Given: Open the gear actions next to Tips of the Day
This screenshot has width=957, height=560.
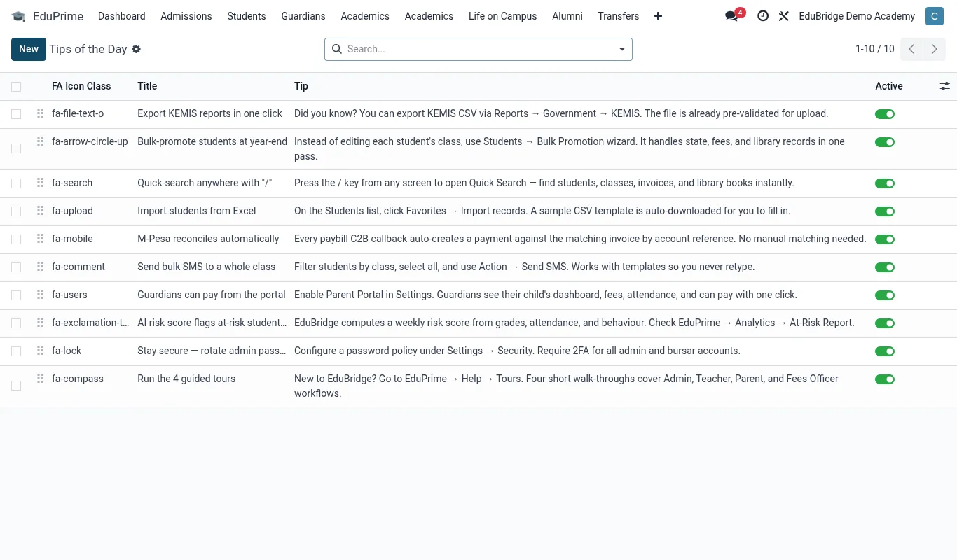Looking at the screenshot, I should pos(137,49).
